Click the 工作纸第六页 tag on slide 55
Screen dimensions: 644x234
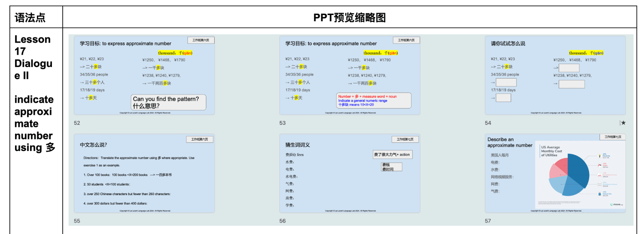coord(200,139)
